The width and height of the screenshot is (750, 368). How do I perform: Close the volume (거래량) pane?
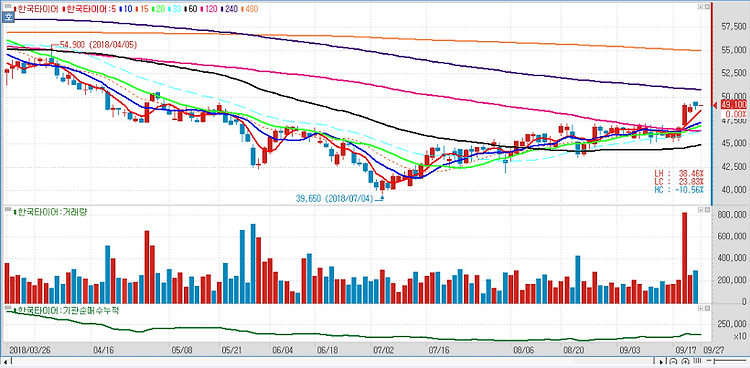706,210
